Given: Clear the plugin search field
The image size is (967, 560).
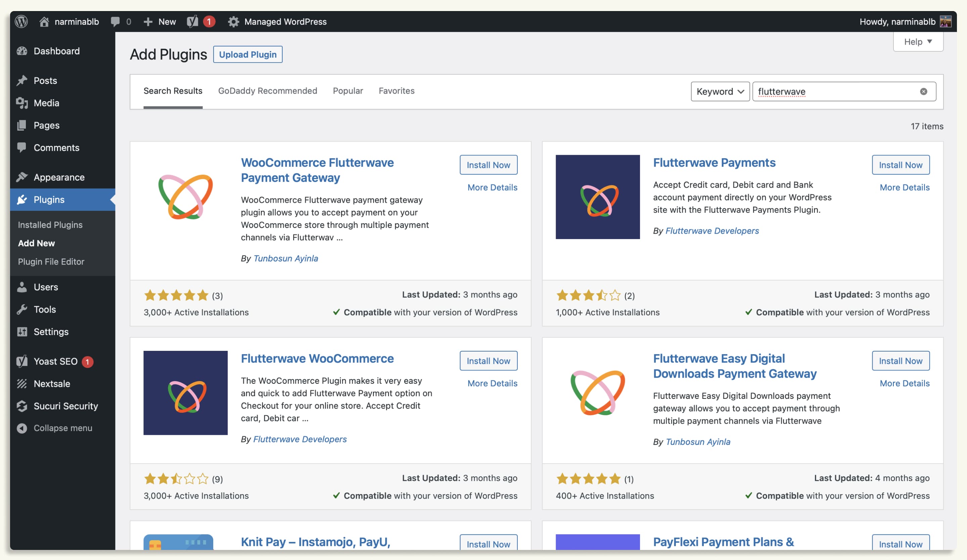Looking at the screenshot, I should pos(923,91).
